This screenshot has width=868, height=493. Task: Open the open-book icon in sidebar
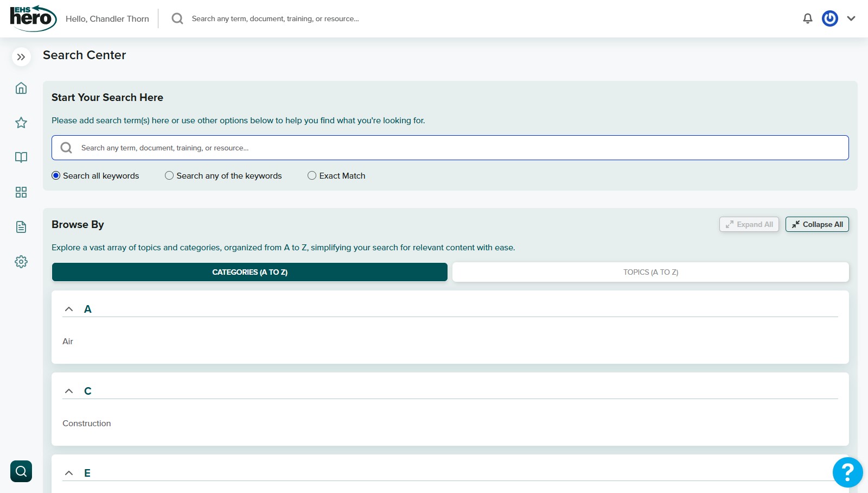[21, 157]
